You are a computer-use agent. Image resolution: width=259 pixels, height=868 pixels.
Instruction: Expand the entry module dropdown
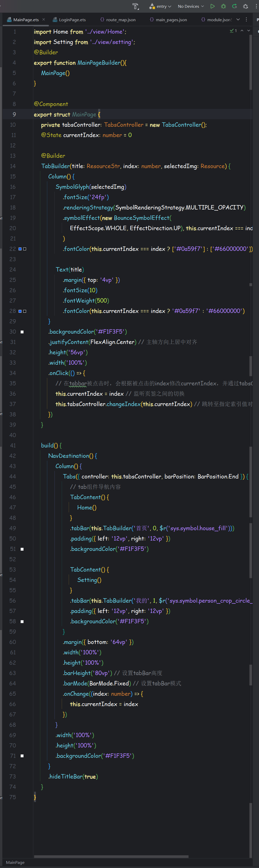click(161, 6)
